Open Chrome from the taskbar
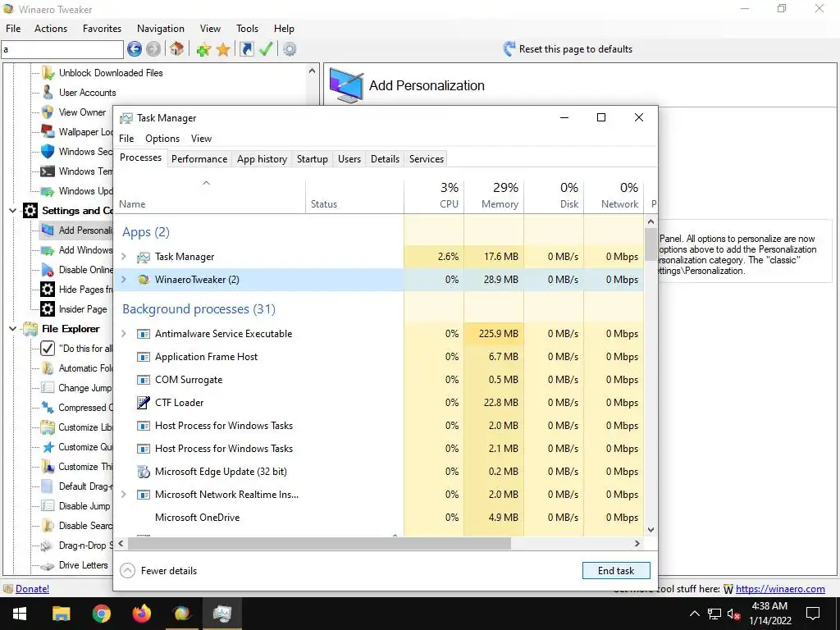Screen dimensions: 840x630 pos(101,613)
